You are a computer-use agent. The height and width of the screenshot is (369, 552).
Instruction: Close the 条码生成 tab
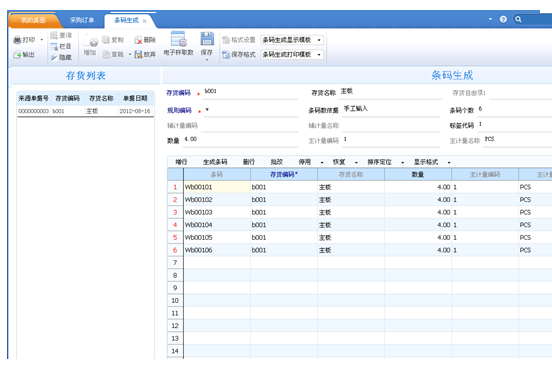click(x=144, y=21)
